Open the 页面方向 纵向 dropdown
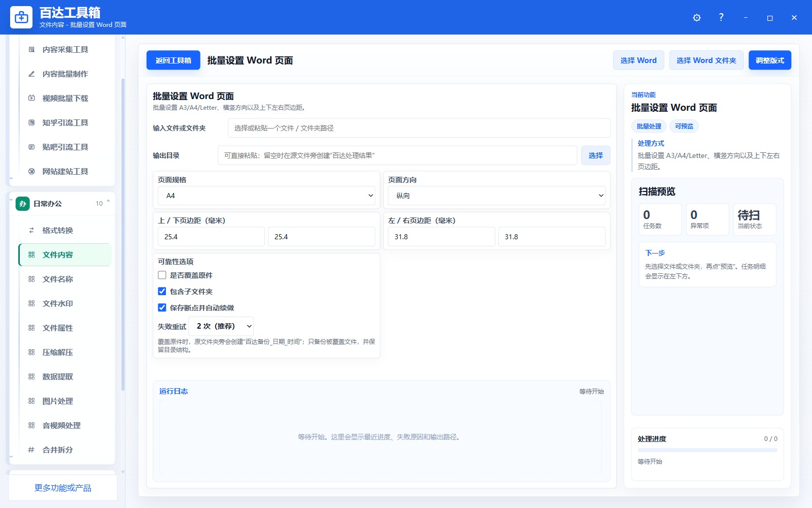The height and width of the screenshot is (508, 812). tap(497, 196)
